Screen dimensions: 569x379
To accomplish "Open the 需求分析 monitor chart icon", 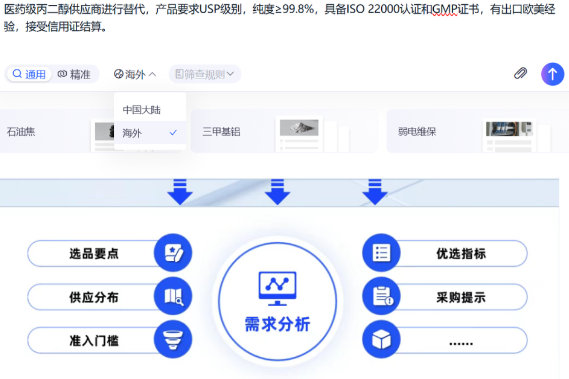I will 277,289.
